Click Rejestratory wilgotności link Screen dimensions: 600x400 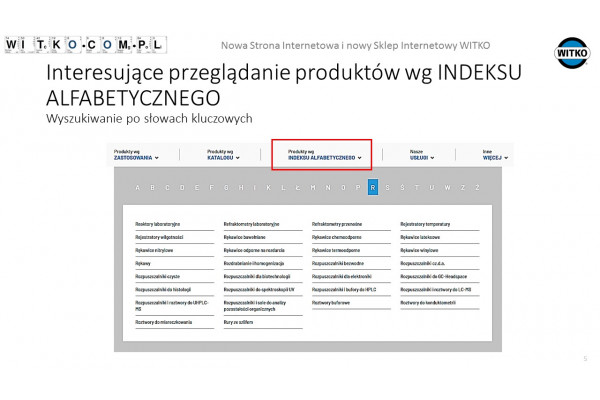(159, 237)
